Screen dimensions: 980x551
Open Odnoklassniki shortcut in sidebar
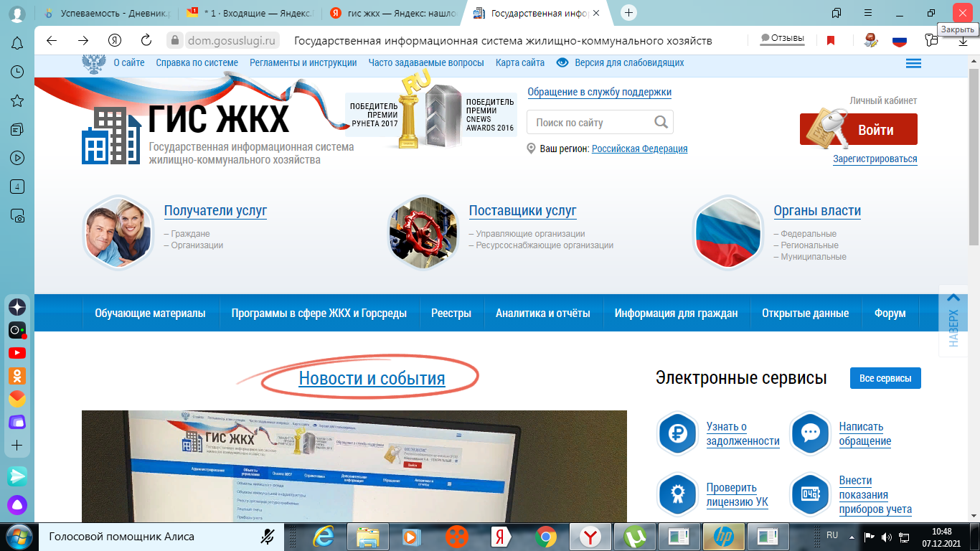(x=17, y=375)
